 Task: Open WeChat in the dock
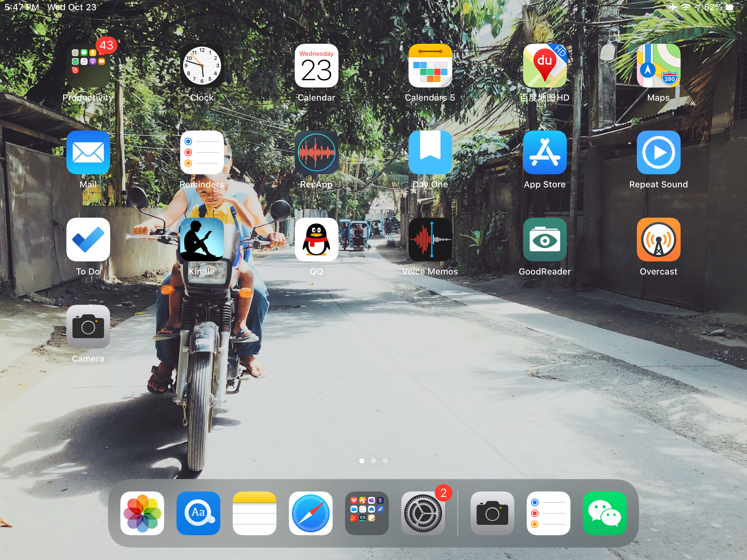pos(604,513)
